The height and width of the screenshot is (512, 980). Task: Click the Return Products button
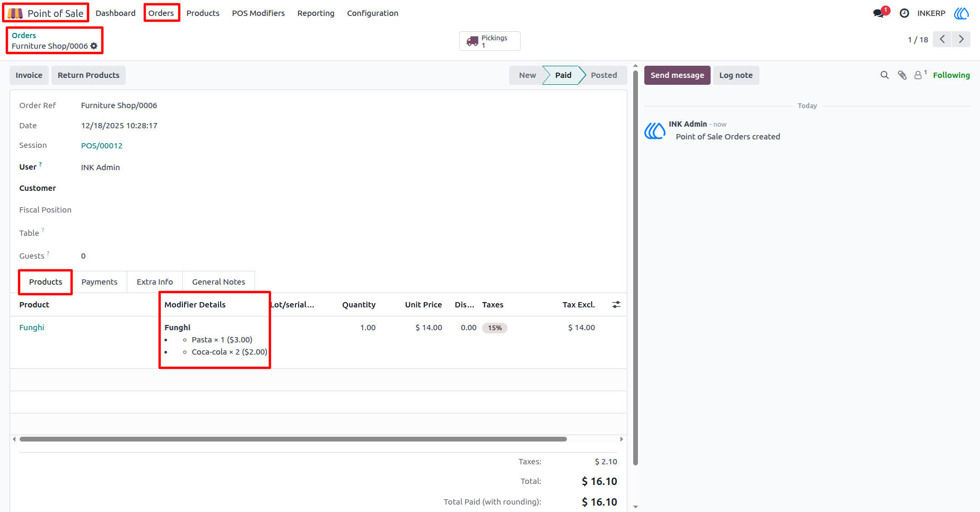pos(89,75)
